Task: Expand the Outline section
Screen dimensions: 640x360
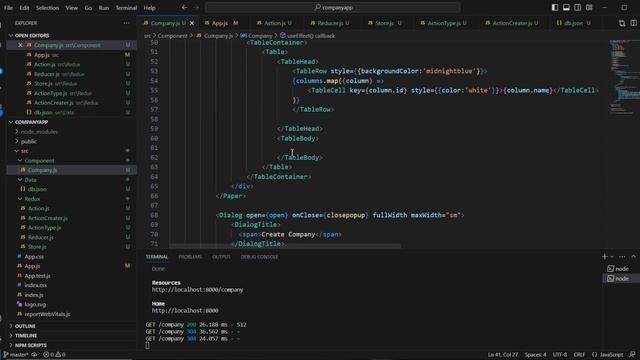Action: pyautogui.click(x=25, y=326)
